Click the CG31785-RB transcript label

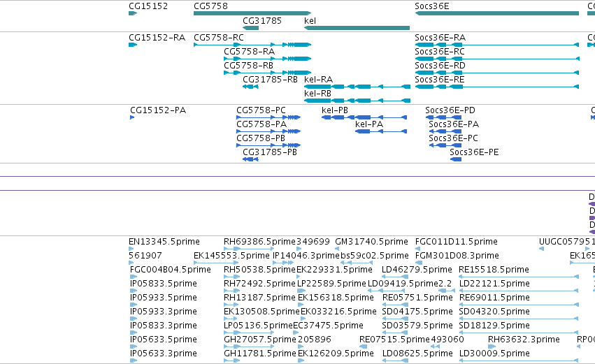click(270, 80)
